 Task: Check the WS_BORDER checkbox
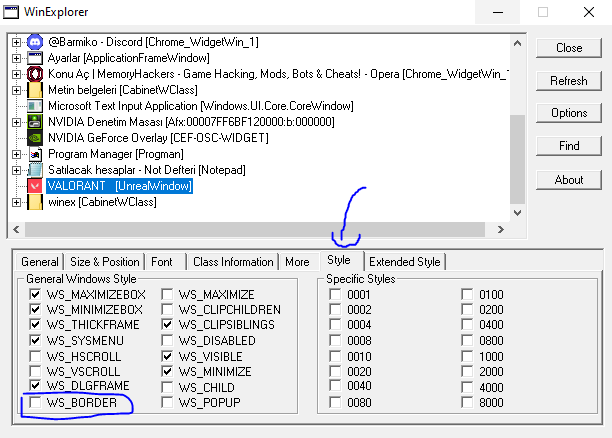click(x=35, y=402)
